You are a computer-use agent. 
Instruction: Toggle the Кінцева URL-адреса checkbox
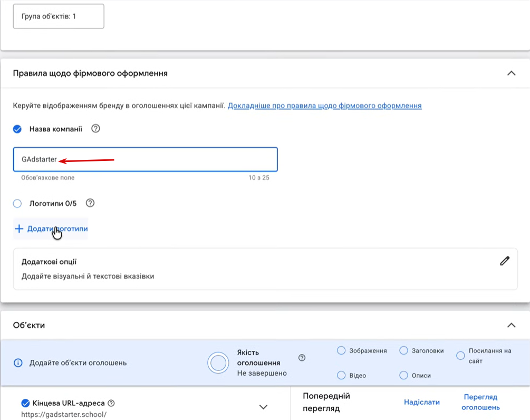pos(25,404)
